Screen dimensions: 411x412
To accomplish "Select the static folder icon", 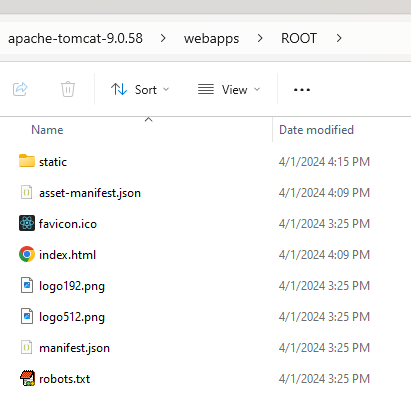I will point(27,161).
